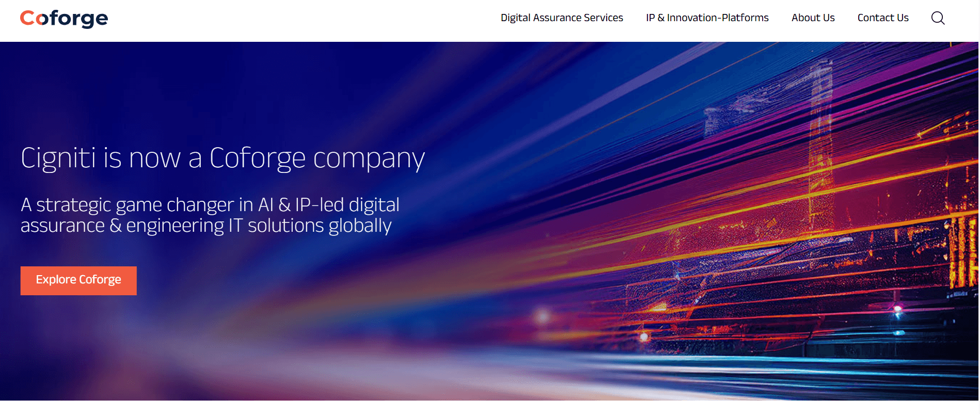Go to the About Us section
Screen dimensions: 980x414
click(x=813, y=18)
